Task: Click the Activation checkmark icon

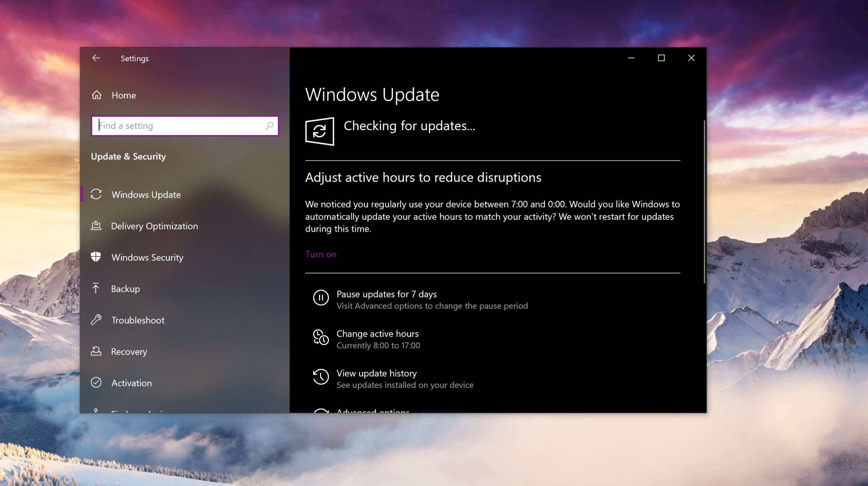Action: click(x=96, y=383)
